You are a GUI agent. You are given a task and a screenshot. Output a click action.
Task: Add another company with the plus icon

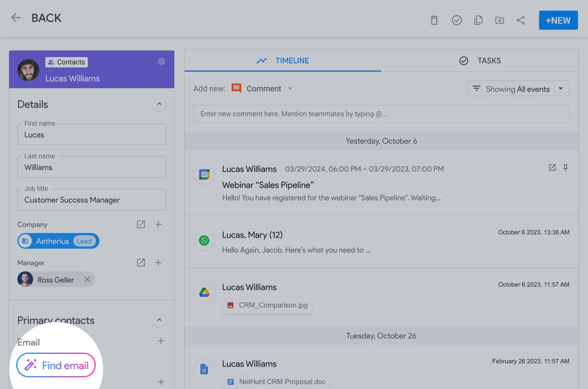point(158,224)
